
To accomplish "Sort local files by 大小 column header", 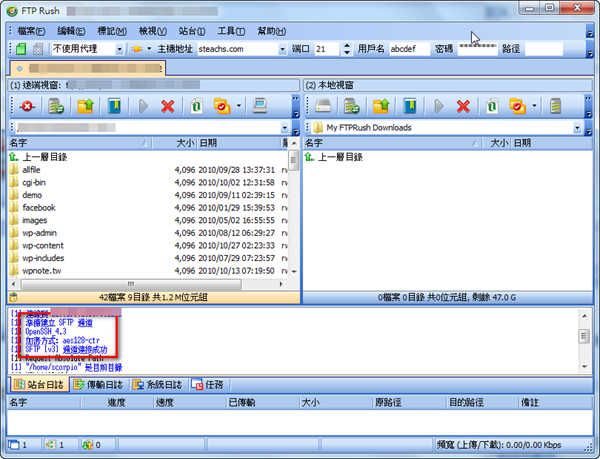I will tap(496, 143).
